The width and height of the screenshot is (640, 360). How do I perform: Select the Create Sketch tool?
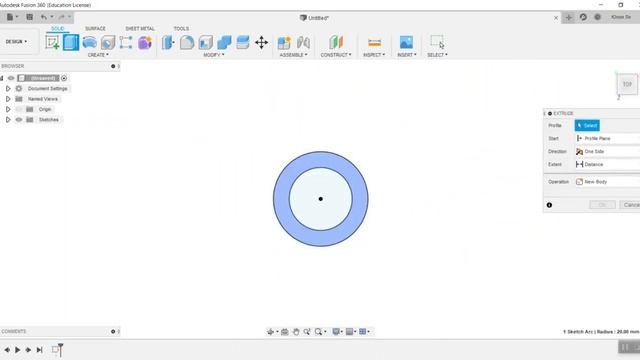pyautogui.click(x=52, y=42)
